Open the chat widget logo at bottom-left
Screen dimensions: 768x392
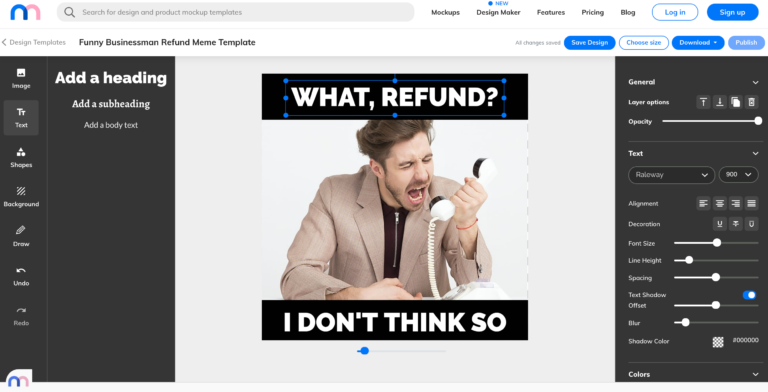[x=19, y=380]
